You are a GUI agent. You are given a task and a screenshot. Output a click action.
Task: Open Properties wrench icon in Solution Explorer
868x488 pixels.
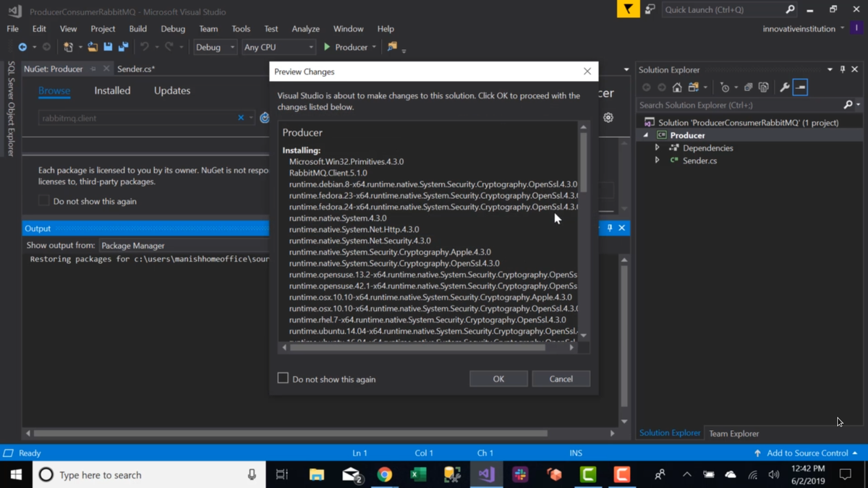click(785, 87)
